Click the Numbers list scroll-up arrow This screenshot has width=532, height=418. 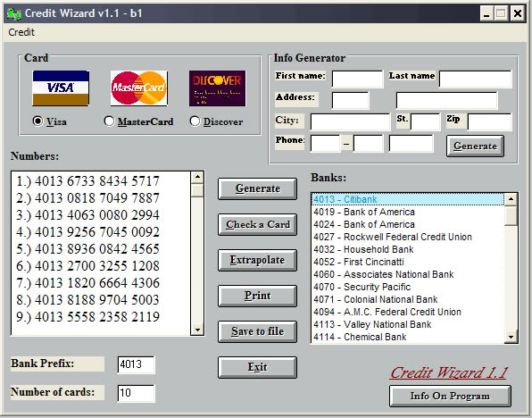[x=197, y=177]
